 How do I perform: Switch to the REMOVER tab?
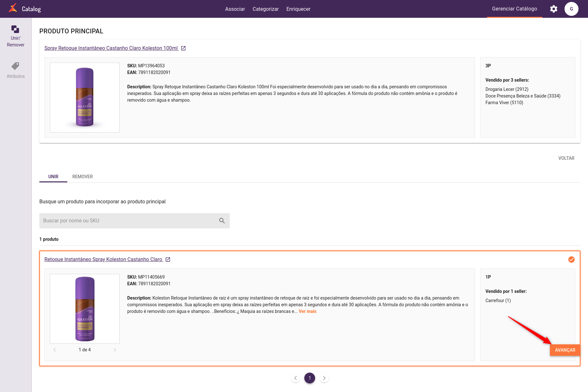83,177
